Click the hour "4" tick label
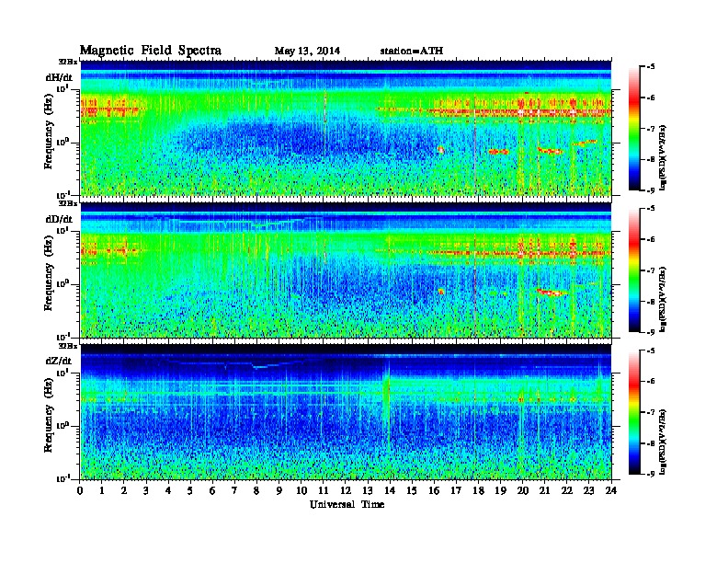Viewport: 728px width, 563px height. (x=168, y=491)
